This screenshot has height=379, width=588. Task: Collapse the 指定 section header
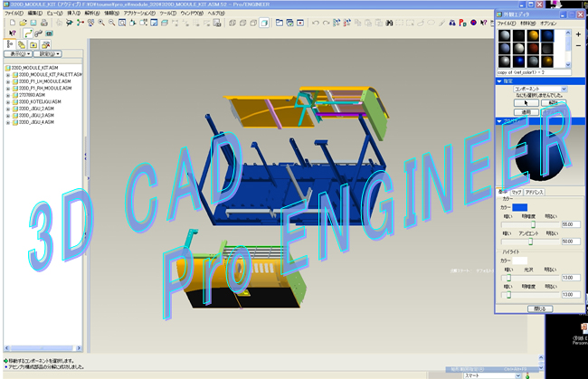(x=540, y=81)
